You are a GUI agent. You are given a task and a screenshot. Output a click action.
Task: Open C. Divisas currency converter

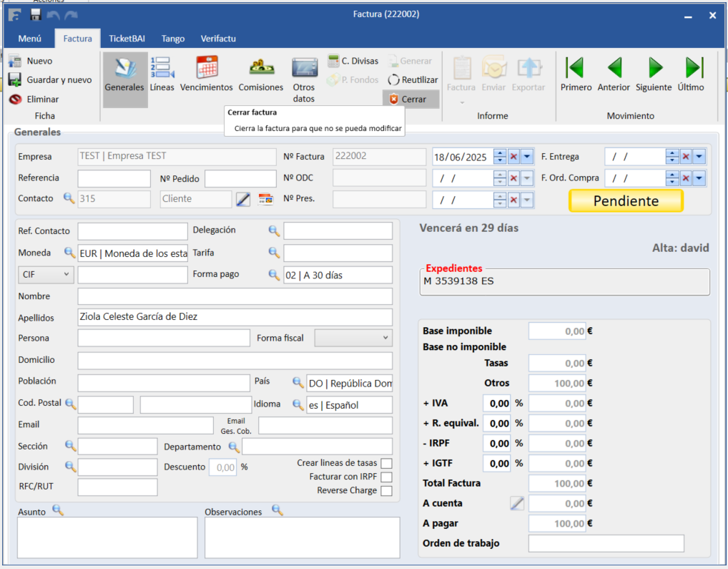(x=353, y=61)
